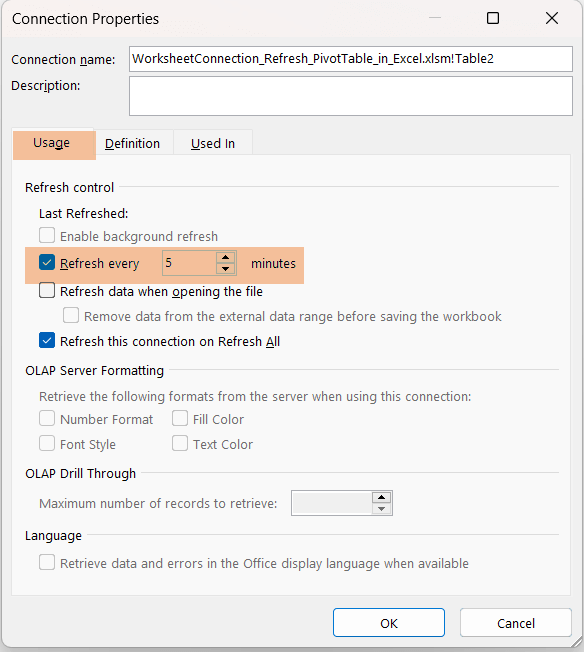Maximize the Connection Properties dialog
The width and height of the screenshot is (584, 652).
click(493, 18)
